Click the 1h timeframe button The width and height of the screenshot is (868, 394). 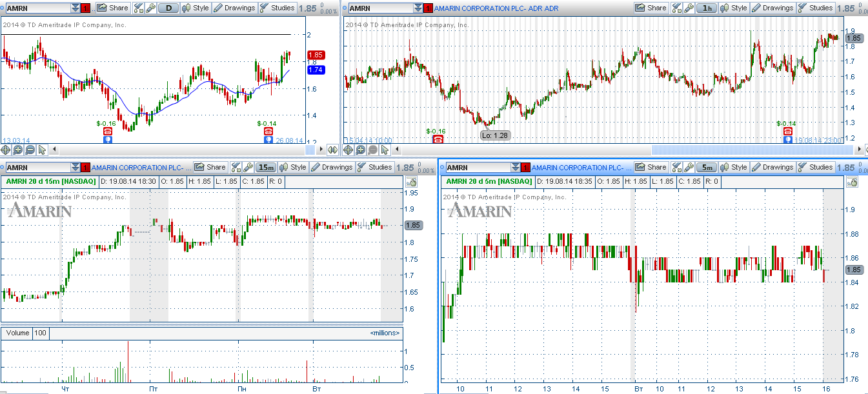pos(707,8)
